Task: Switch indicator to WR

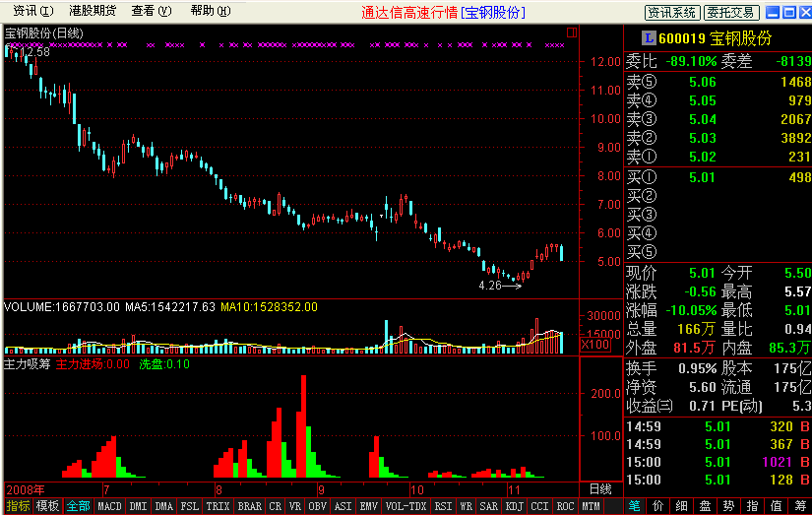Action: 467,506
